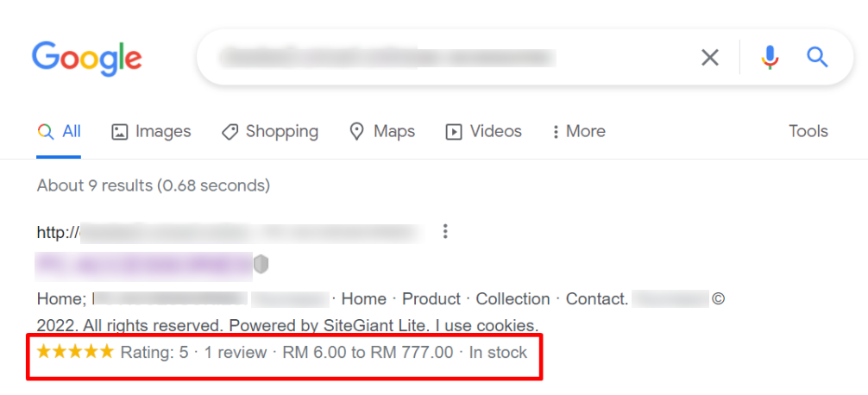Screen dimensions: 868x395
Task: Click the blurred purple result title link
Action: [145, 265]
